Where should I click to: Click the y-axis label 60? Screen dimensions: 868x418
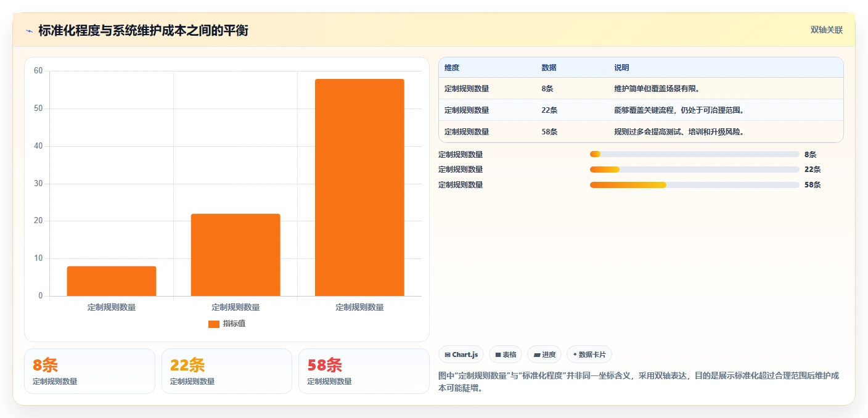coord(38,71)
